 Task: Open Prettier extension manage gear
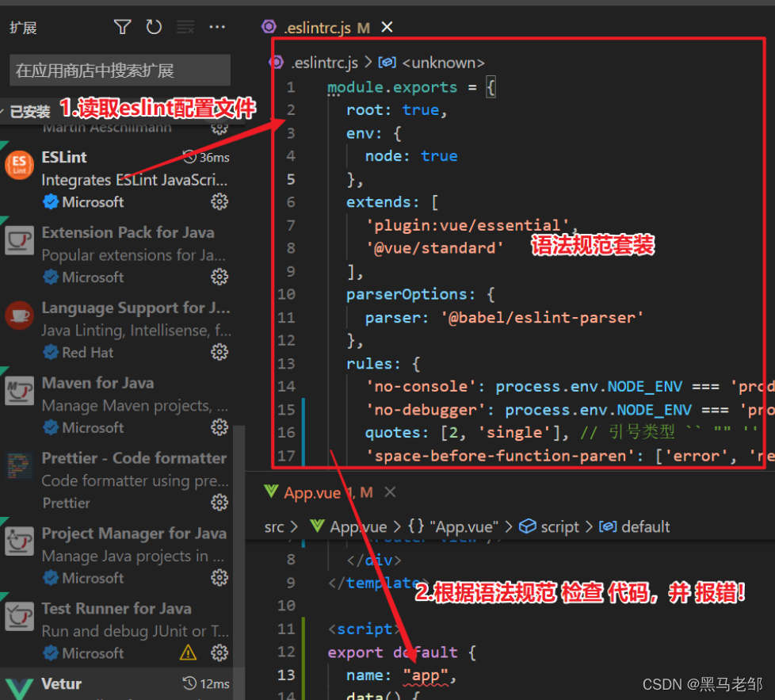220,503
